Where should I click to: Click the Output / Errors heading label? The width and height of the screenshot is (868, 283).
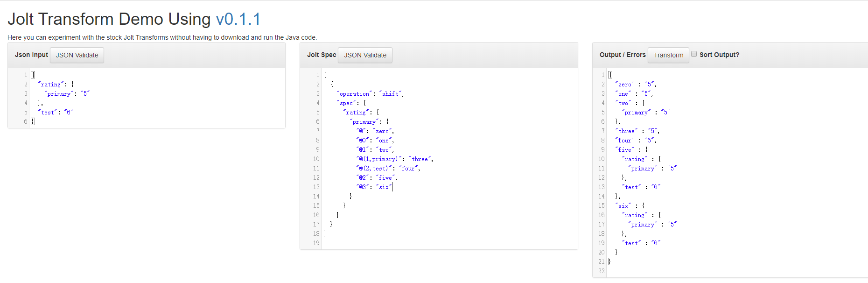[623, 55]
